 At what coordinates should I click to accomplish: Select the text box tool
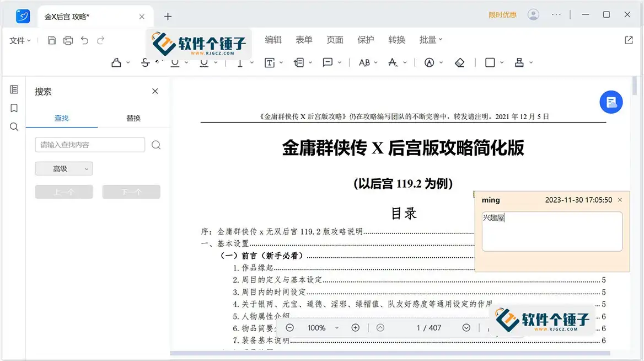click(x=270, y=62)
